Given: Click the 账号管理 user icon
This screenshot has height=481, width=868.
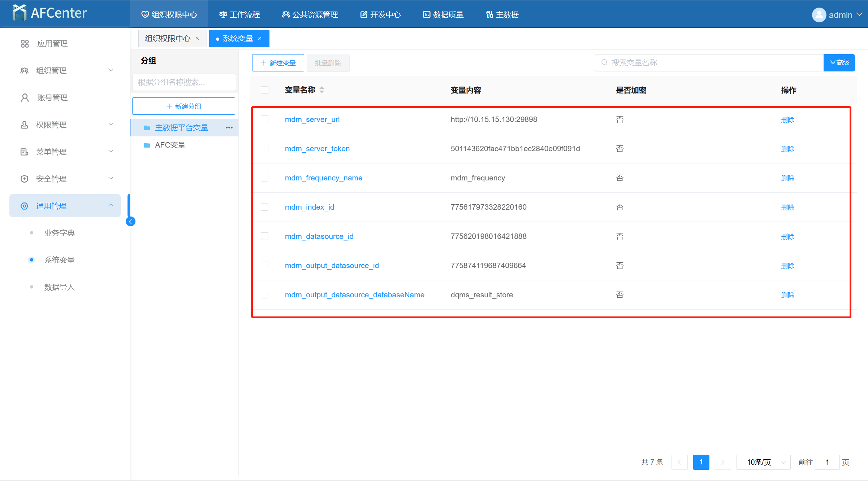Looking at the screenshot, I should [x=25, y=98].
